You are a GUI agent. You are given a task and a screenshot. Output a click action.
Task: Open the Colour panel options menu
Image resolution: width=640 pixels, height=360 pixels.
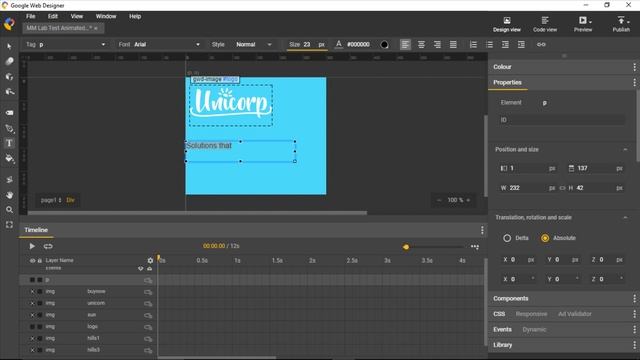point(634,67)
